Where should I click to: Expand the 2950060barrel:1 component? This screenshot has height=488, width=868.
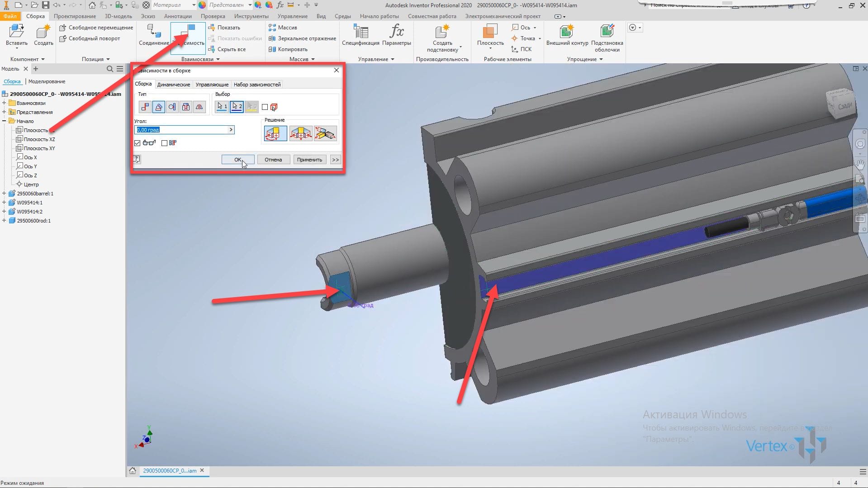point(4,194)
